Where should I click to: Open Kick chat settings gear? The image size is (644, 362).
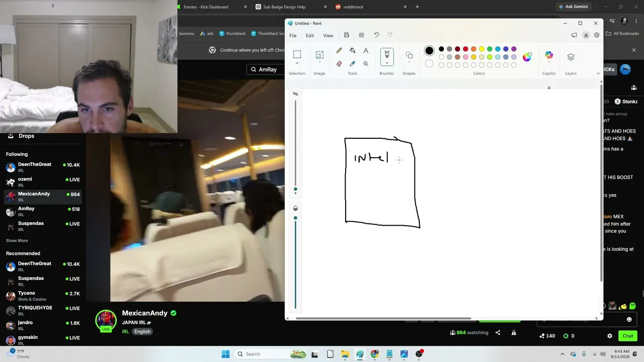[x=610, y=336]
